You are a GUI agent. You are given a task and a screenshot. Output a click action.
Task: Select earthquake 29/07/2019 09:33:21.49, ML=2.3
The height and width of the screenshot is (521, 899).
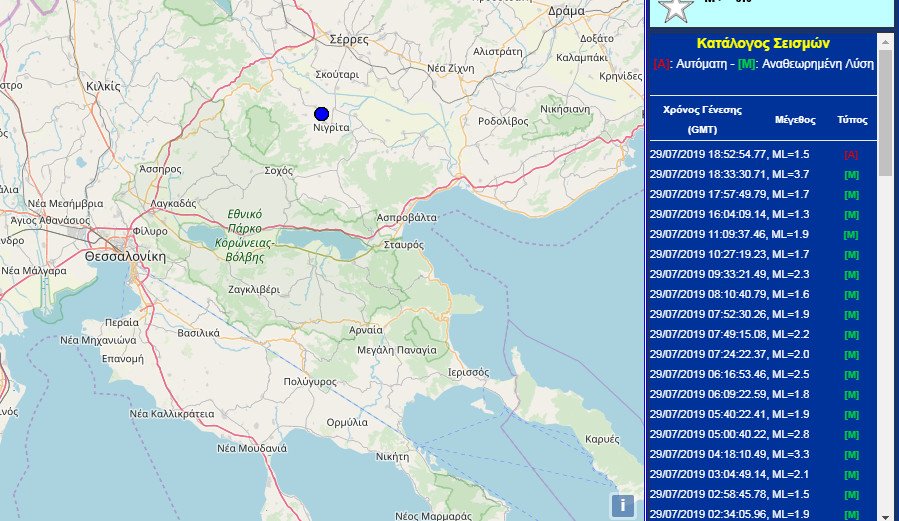click(x=729, y=274)
